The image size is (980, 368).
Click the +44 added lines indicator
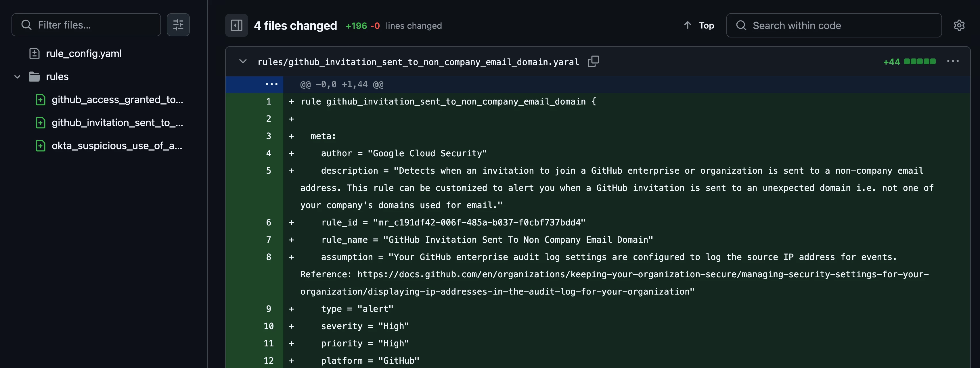pyautogui.click(x=891, y=62)
